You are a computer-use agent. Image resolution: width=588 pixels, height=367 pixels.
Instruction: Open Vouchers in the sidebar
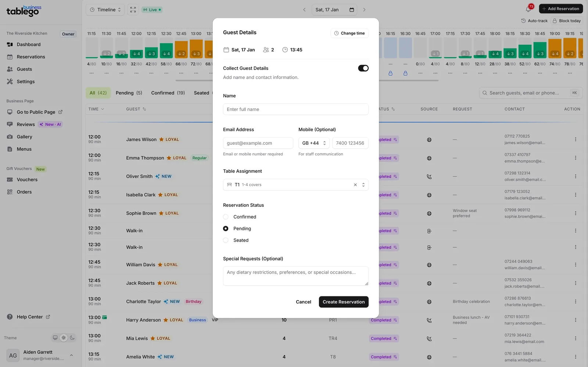27,180
